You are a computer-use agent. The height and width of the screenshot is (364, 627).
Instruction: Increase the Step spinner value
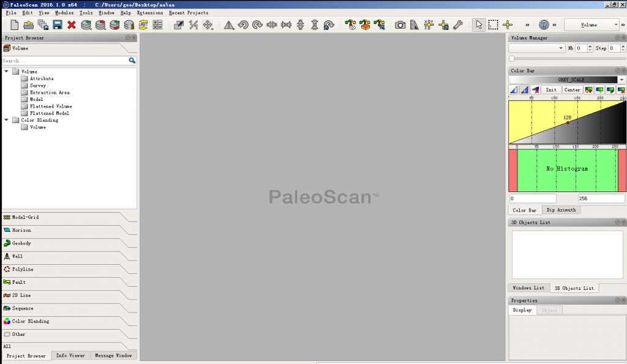623,46
